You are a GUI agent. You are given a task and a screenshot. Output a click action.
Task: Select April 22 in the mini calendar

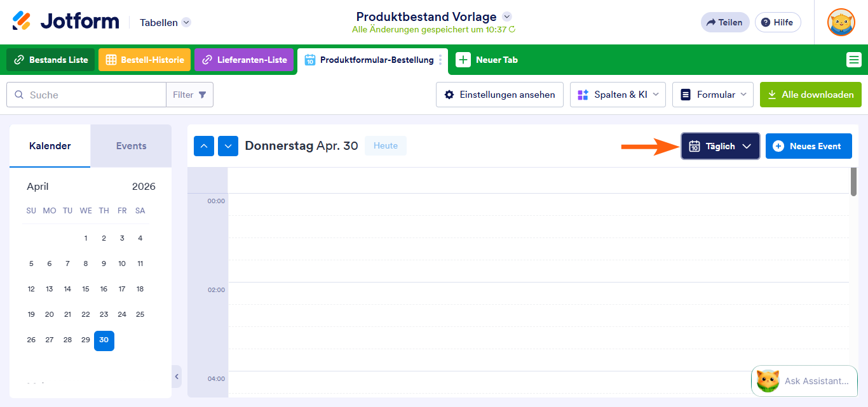tap(86, 314)
